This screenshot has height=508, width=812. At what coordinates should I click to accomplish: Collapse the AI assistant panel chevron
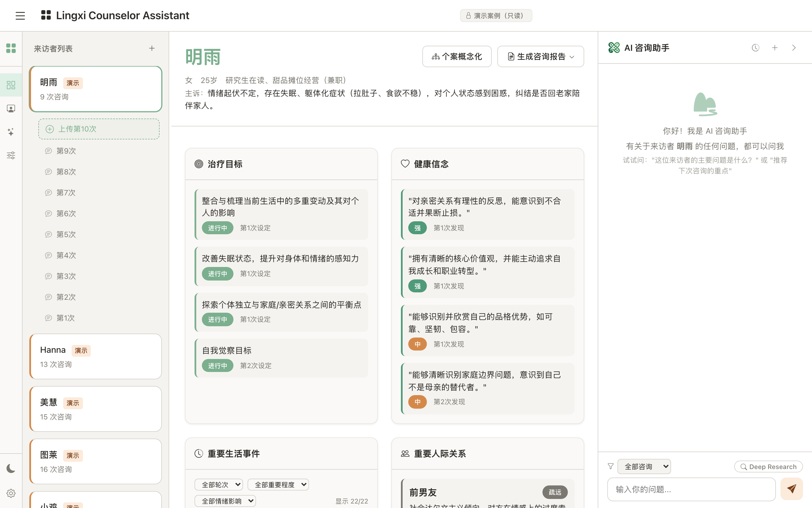pos(794,48)
